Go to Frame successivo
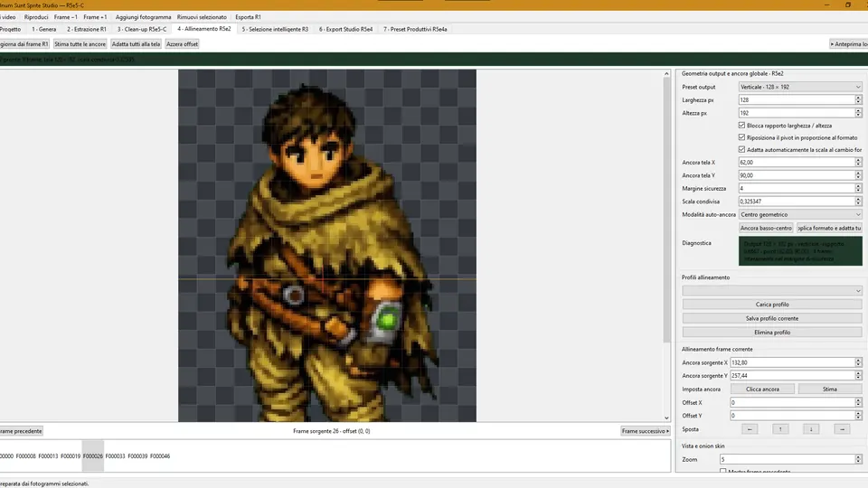Screen dimensions: 868x488 pos(646,431)
